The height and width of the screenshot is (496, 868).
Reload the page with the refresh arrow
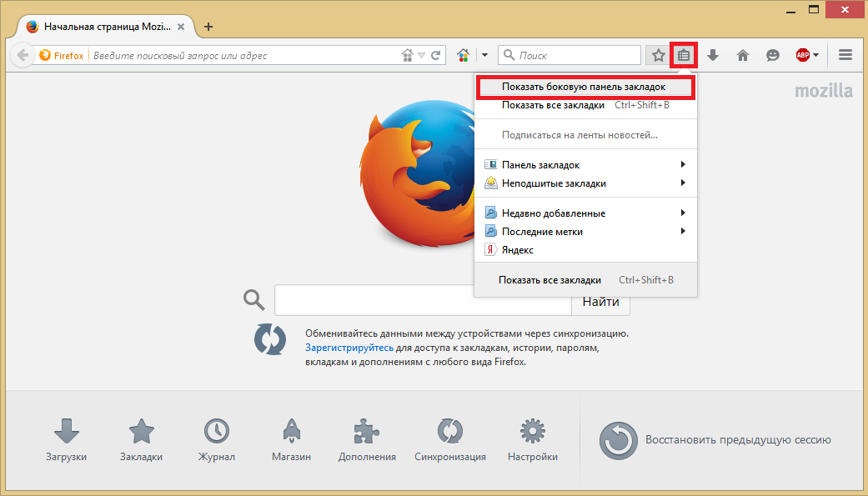[435, 55]
